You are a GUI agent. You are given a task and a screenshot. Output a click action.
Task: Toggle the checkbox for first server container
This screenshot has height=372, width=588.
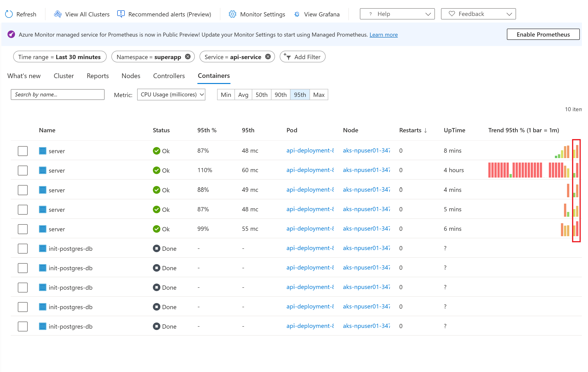23,150
